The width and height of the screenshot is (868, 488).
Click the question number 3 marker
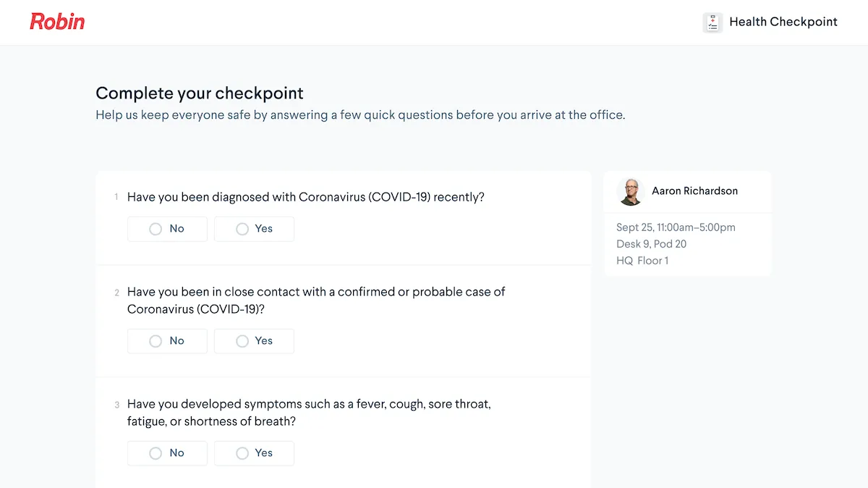(116, 405)
